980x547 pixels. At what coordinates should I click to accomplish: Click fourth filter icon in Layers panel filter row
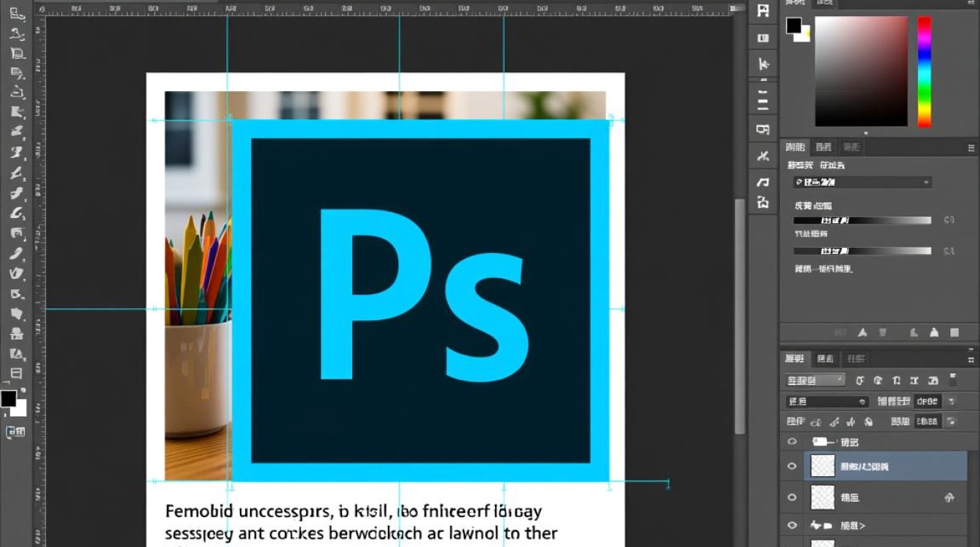click(x=913, y=380)
